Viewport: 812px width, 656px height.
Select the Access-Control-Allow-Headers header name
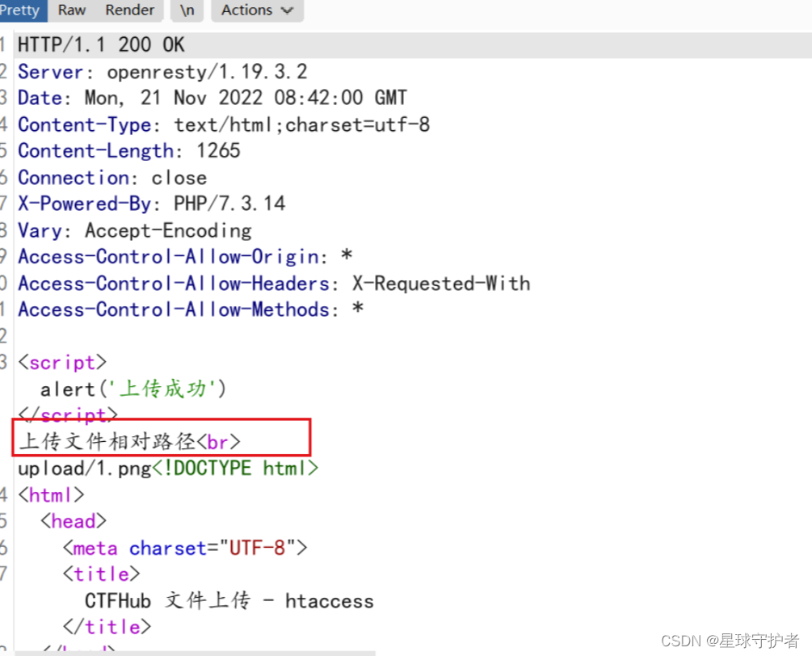174,284
